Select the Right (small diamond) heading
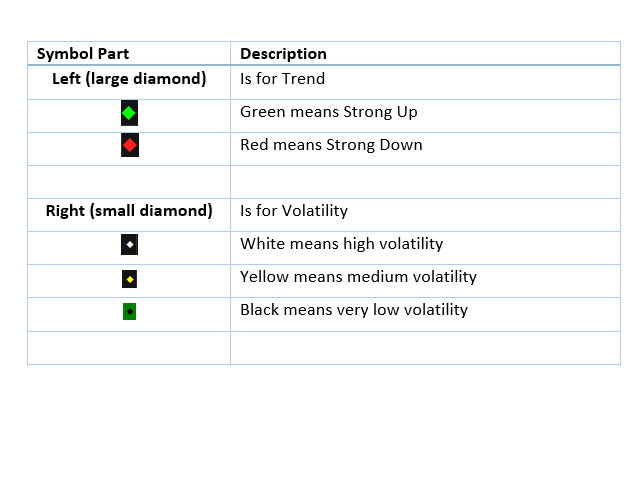 [x=129, y=211]
